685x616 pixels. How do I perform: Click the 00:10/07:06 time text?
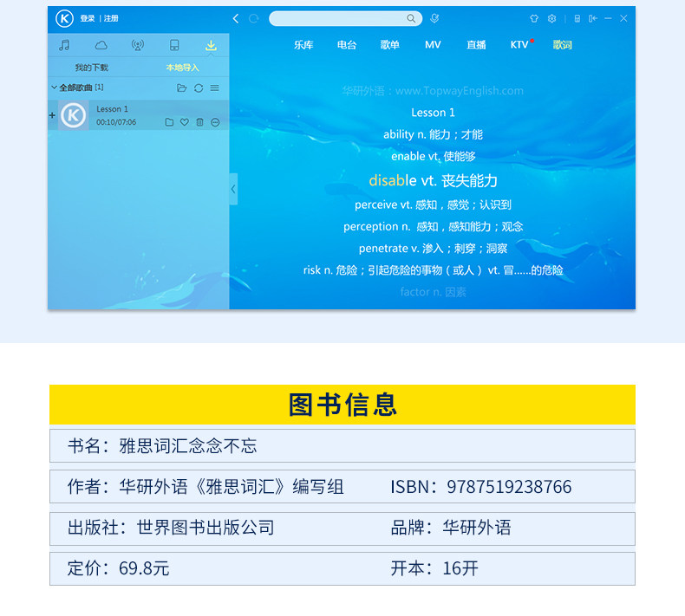click(116, 122)
